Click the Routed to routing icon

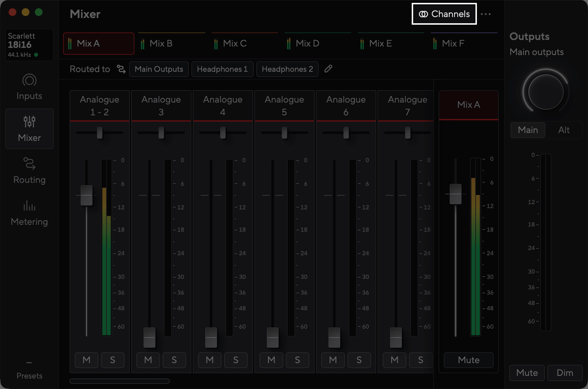[121, 69]
